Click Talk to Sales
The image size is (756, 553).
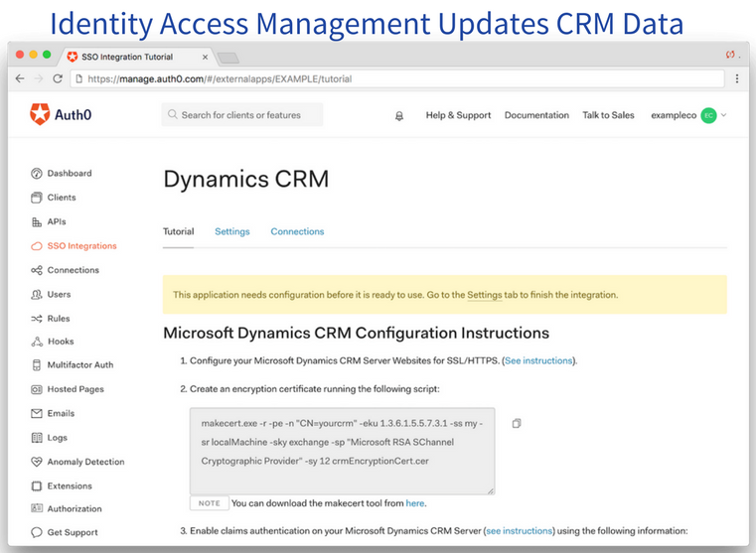tap(608, 115)
